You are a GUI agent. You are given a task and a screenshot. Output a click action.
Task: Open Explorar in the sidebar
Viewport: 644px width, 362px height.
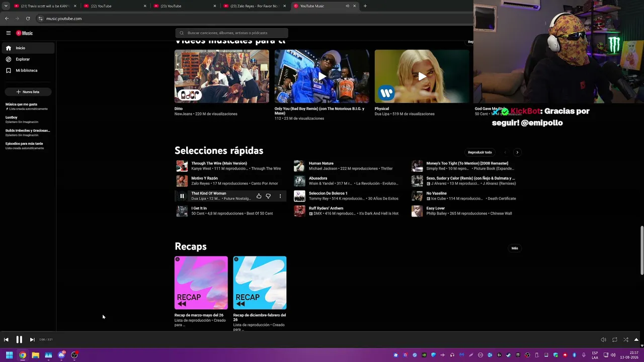(28, 59)
